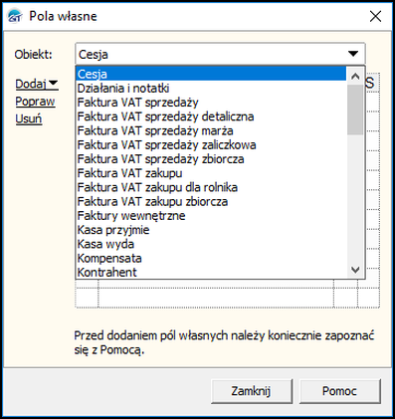
Task: Open the Dodaj dropdown menu
Action: pos(37,84)
